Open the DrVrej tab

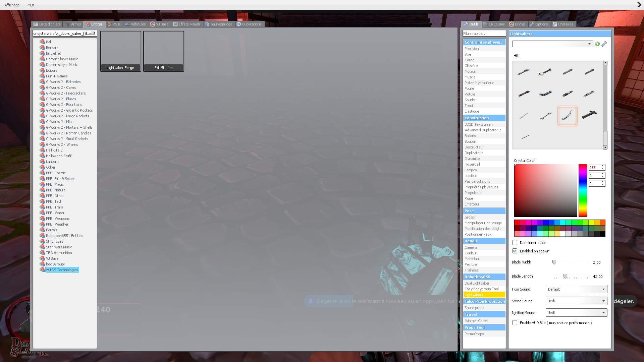[518, 24]
